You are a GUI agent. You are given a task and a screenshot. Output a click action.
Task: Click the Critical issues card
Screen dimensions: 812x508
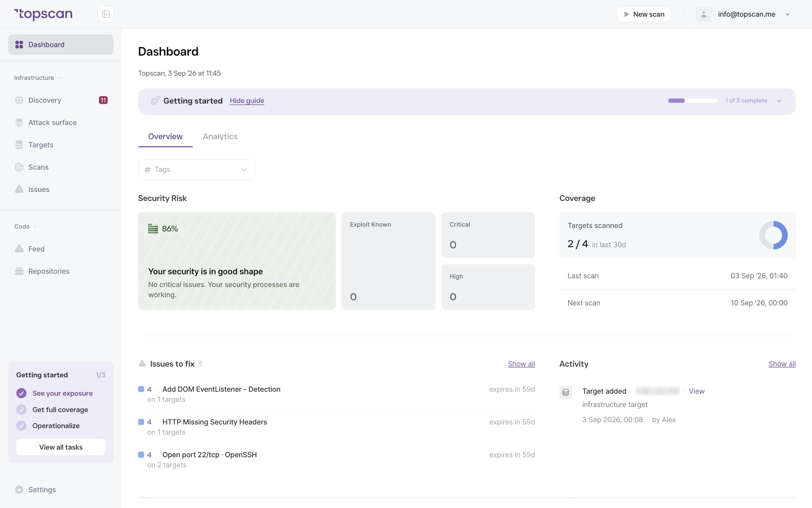[x=488, y=235]
